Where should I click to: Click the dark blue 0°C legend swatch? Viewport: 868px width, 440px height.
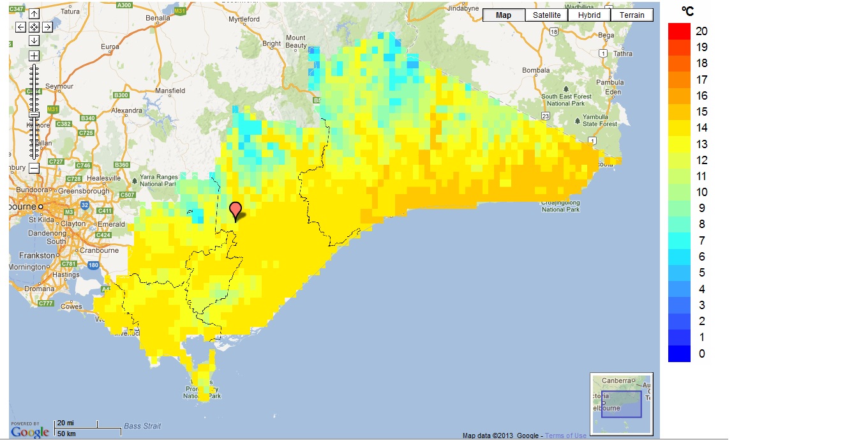(679, 354)
